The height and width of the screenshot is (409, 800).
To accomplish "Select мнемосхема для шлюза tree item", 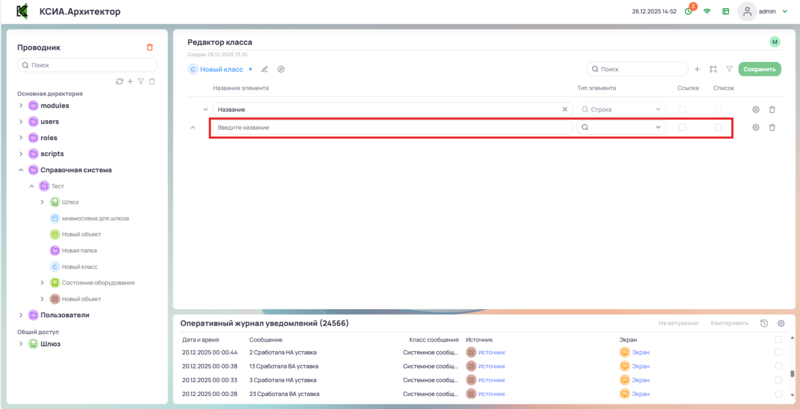I will pos(94,218).
